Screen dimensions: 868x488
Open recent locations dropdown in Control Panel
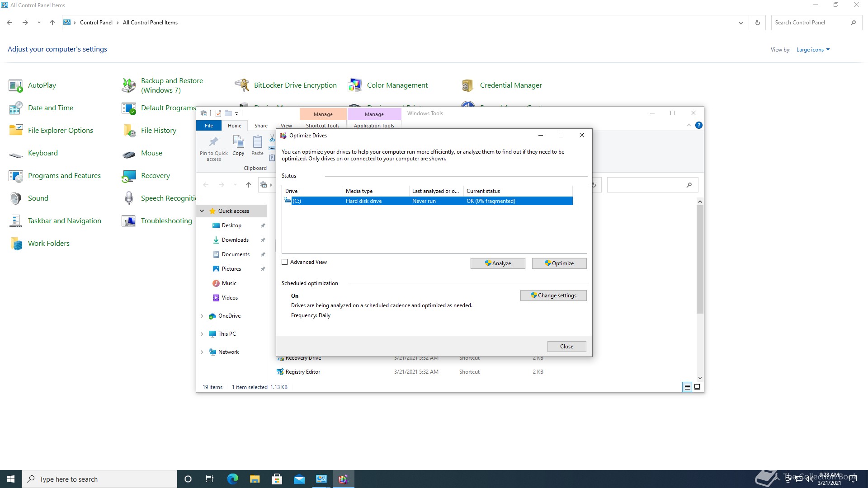[x=39, y=23]
